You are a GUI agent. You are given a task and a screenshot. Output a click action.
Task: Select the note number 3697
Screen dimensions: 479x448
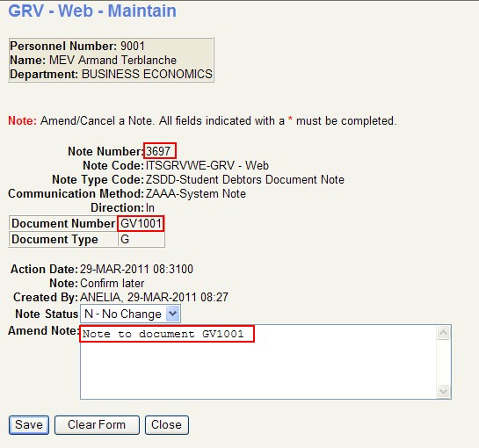click(158, 151)
